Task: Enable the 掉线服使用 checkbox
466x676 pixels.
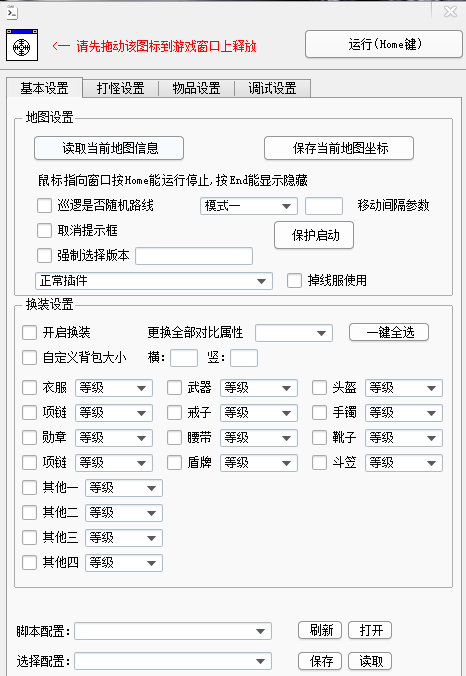Action: 294,281
